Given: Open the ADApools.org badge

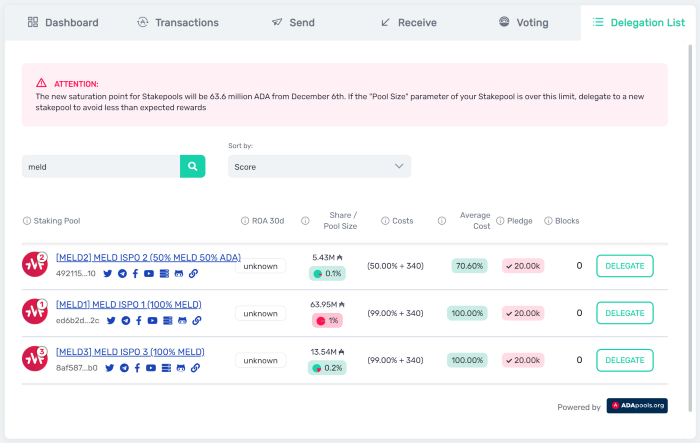Looking at the screenshot, I should 637,405.
